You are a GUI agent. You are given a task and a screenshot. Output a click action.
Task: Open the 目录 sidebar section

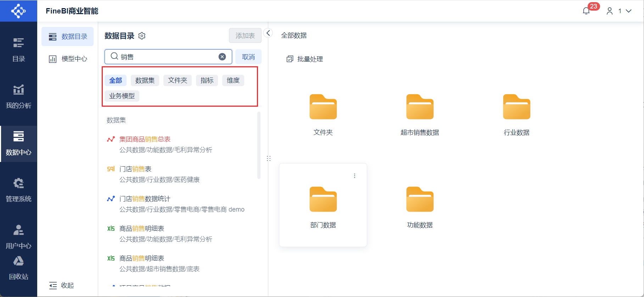(x=18, y=50)
